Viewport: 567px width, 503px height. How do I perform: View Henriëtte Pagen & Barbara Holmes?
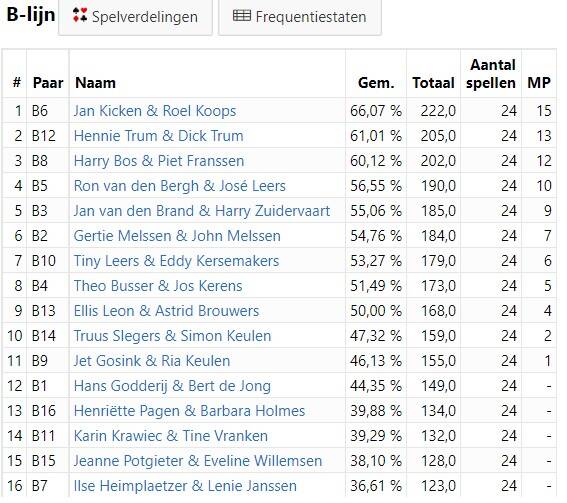[x=189, y=411]
